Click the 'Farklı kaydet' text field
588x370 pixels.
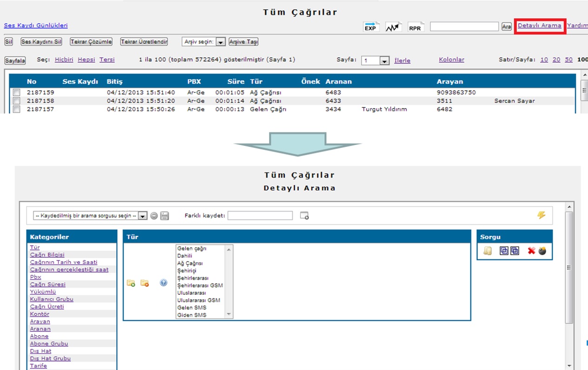(260, 216)
